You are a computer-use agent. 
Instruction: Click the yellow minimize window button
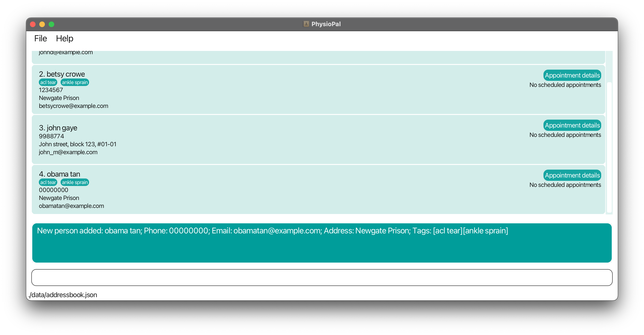(x=42, y=24)
